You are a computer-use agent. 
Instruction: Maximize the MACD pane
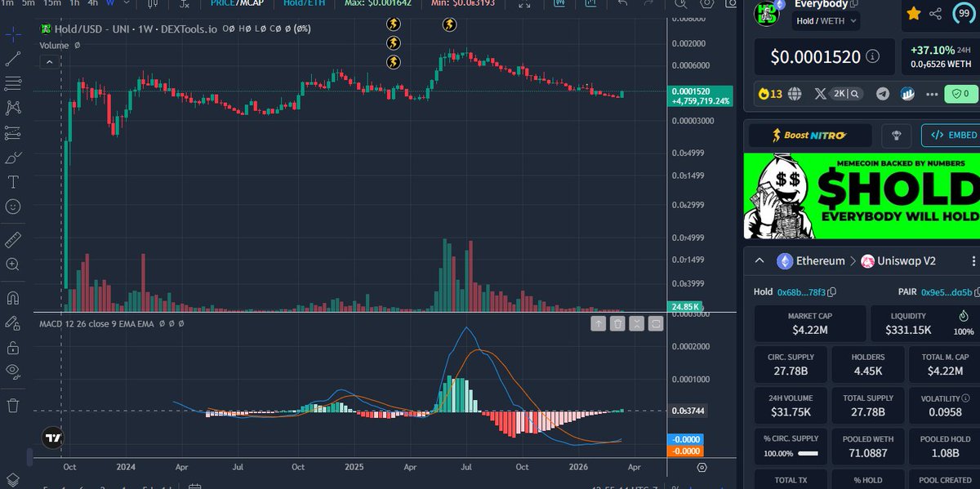pyautogui.click(x=656, y=324)
